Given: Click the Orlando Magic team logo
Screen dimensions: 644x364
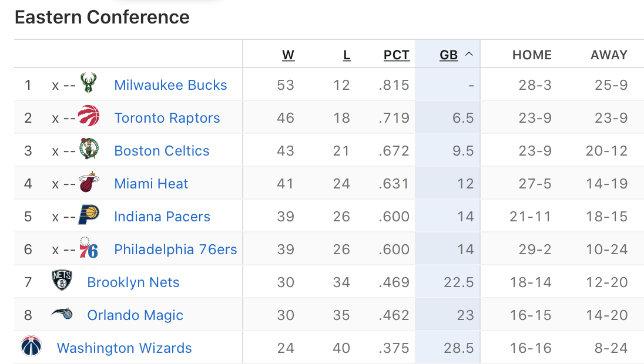Looking at the screenshot, I should pos(62,314).
